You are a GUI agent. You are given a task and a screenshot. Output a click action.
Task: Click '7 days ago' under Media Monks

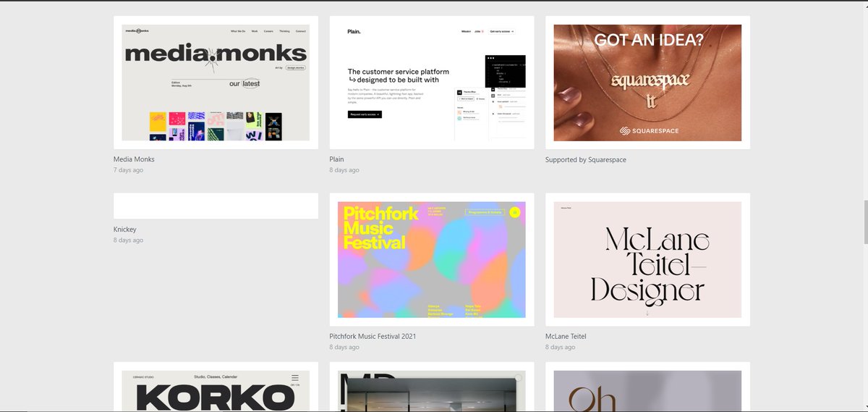click(128, 170)
